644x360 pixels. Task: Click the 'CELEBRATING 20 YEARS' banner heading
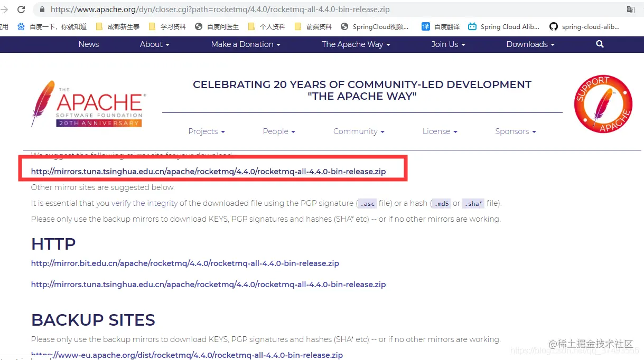[362, 90]
